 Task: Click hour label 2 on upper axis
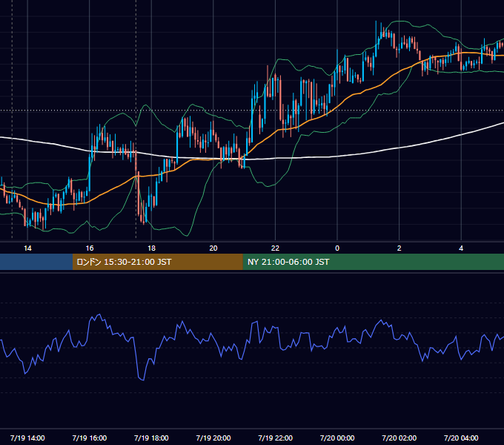[399, 248]
